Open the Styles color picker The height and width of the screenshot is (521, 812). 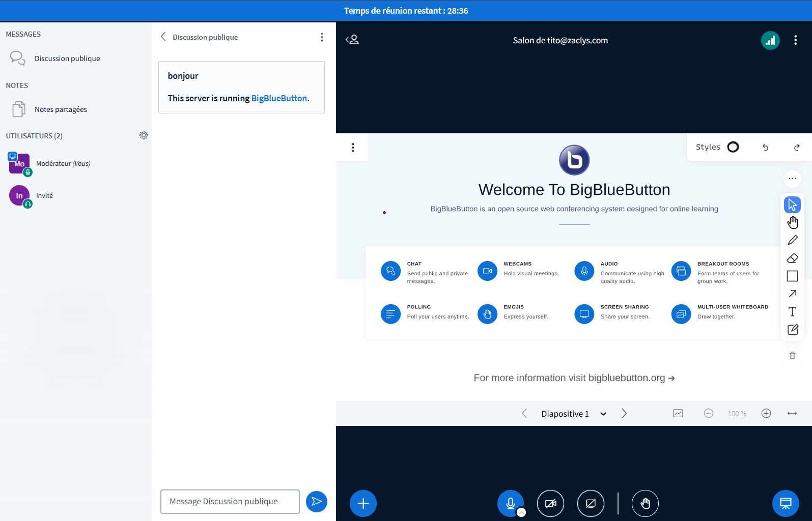(x=733, y=147)
